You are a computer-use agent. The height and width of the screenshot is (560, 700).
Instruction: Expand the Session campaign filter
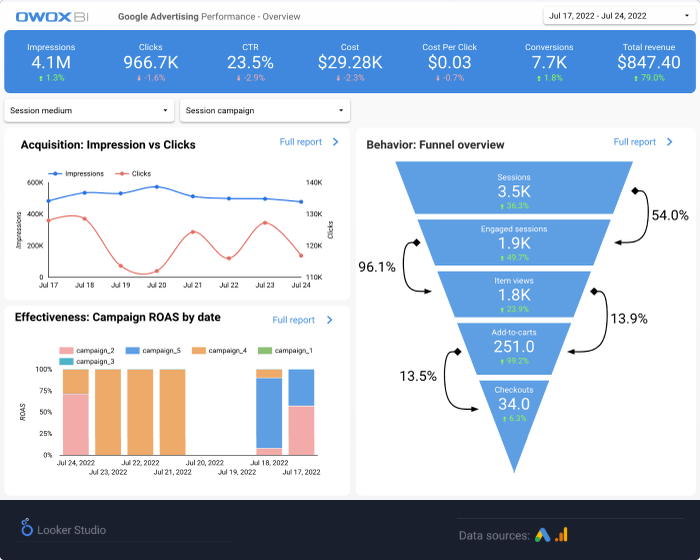click(x=265, y=110)
